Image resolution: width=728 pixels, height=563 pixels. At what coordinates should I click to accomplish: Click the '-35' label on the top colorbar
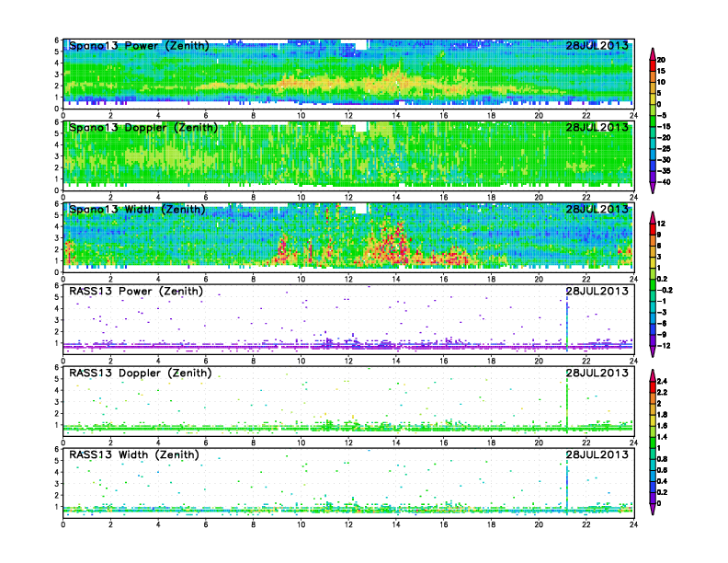[x=664, y=171]
